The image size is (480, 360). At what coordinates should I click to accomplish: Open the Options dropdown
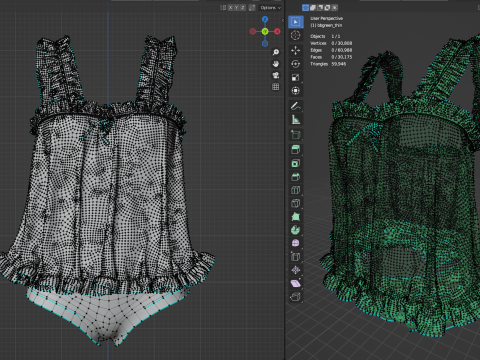(270, 7)
